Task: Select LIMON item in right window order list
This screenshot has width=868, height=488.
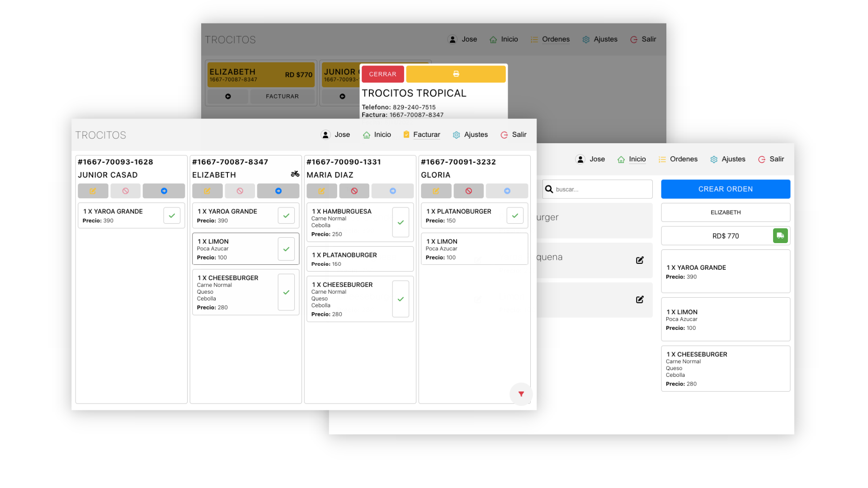Action: (726, 319)
